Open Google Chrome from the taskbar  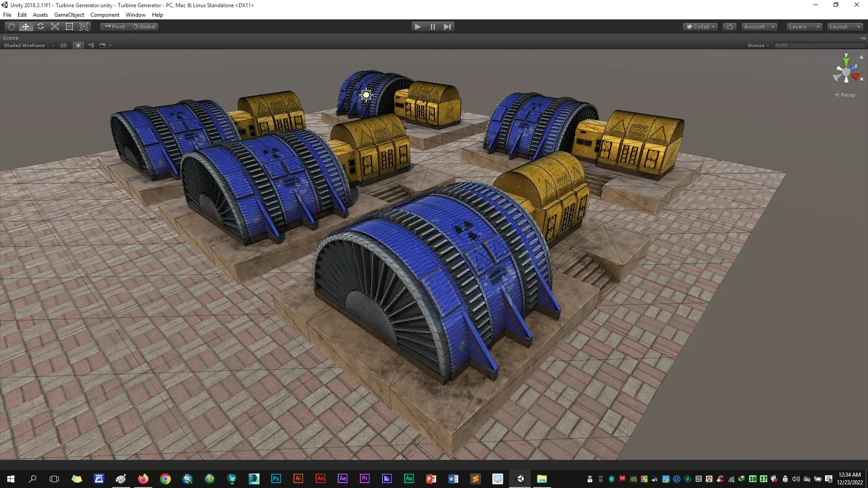coord(165,479)
